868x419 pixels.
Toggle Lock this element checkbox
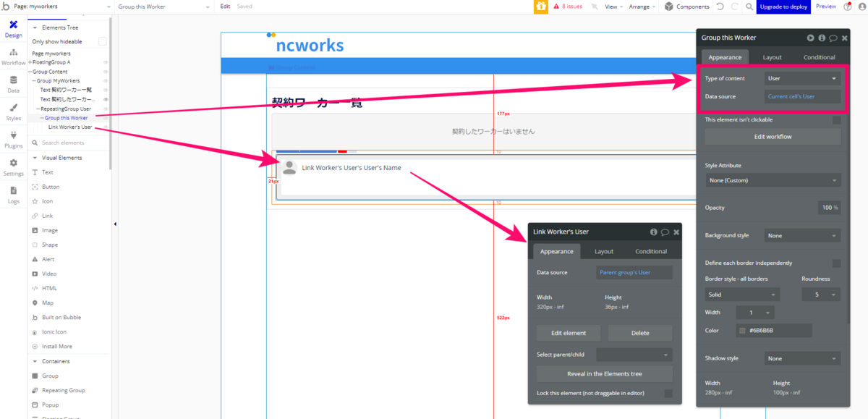coord(668,393)
